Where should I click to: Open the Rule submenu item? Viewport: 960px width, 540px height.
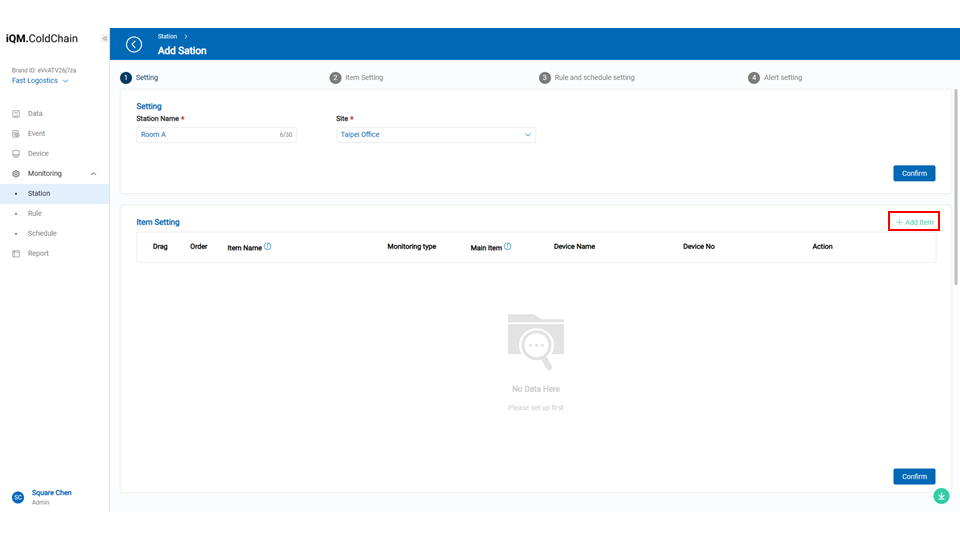[x=35, y=214]
